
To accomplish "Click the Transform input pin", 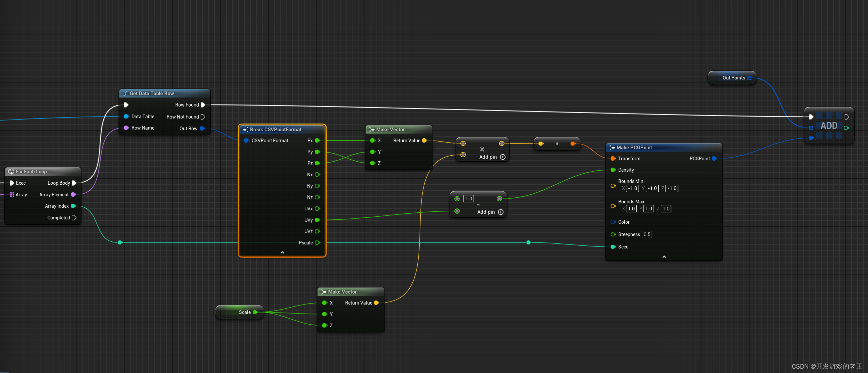I will pos(613,158).
